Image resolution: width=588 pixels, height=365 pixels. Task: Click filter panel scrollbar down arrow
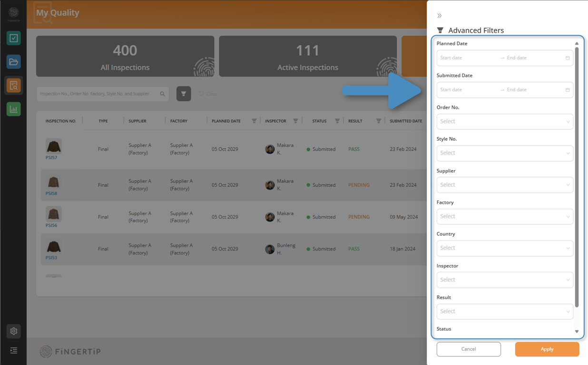coord(577,332)
